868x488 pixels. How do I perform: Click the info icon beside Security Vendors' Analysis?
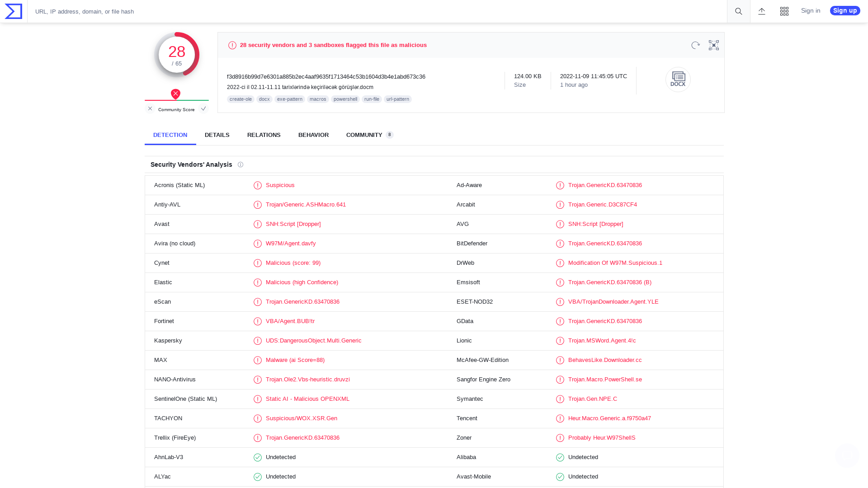(x=241, y=164)
